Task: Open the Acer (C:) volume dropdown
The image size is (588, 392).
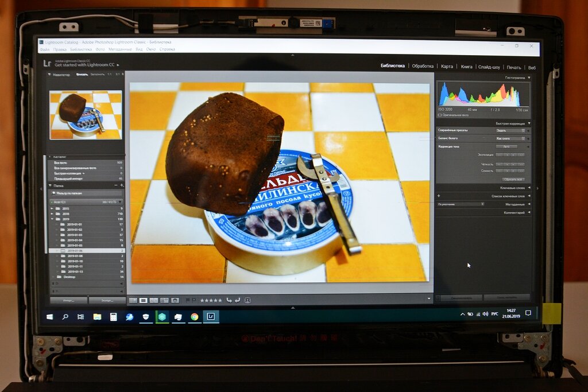Action: [120, 202]
